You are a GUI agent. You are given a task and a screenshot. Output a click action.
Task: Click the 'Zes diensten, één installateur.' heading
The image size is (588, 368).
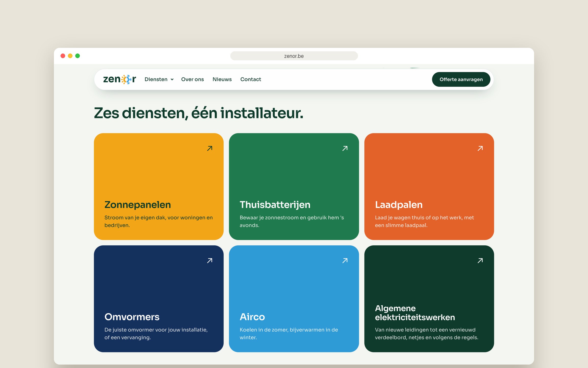point(198,113)
